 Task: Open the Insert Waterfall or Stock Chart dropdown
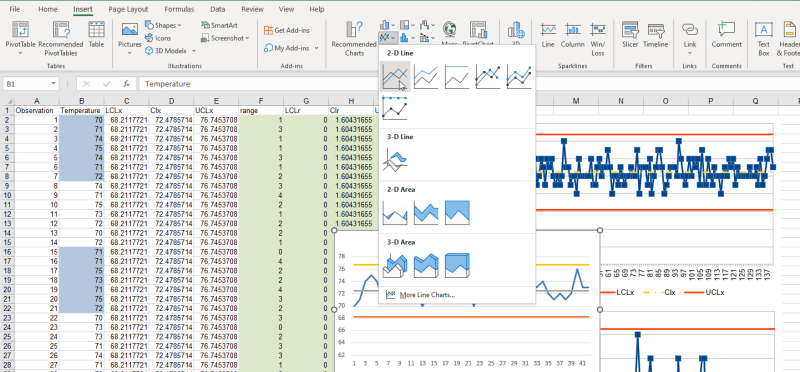click(x=427, y=24)
